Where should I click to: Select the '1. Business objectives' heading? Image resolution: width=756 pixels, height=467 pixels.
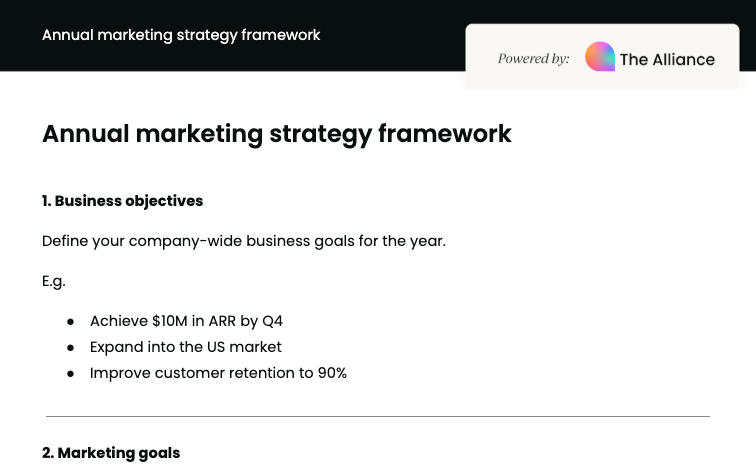click(122, 201)
